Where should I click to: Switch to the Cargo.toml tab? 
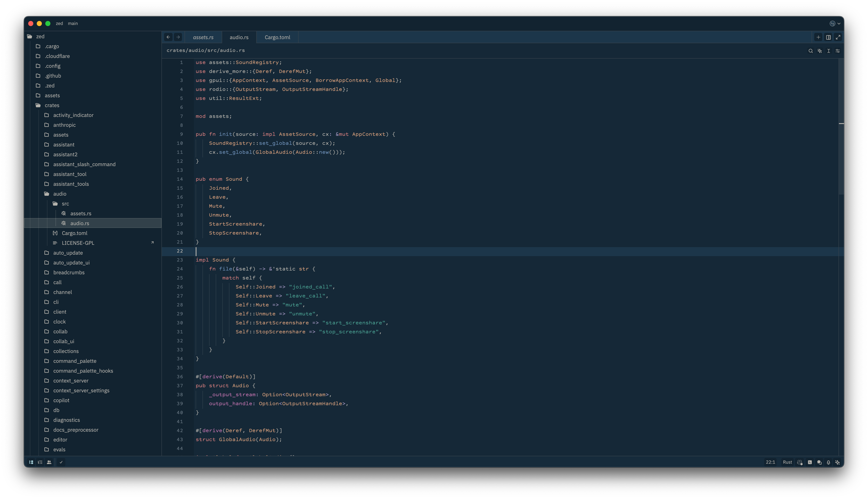point(277,37)
